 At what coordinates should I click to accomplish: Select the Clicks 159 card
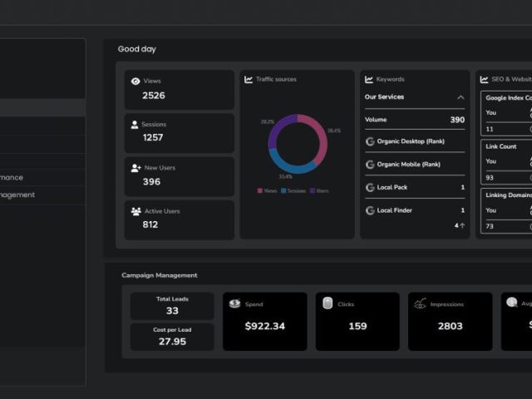[x=357, y=322]
